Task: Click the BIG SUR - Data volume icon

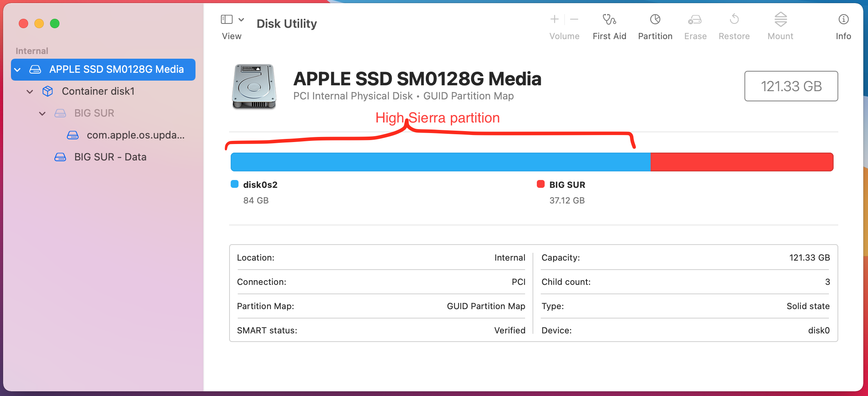Action: pos(60,157)
